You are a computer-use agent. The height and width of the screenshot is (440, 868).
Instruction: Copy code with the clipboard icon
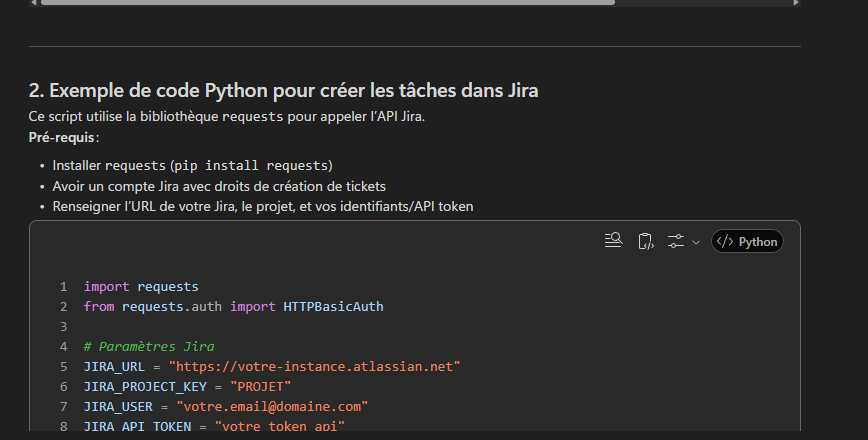645,241
